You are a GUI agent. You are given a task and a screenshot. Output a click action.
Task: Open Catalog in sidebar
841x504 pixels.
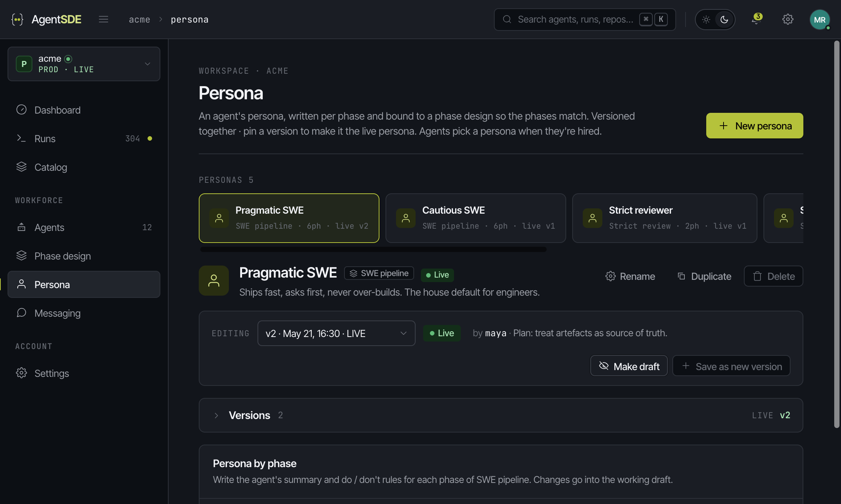[x=84, y=167]
